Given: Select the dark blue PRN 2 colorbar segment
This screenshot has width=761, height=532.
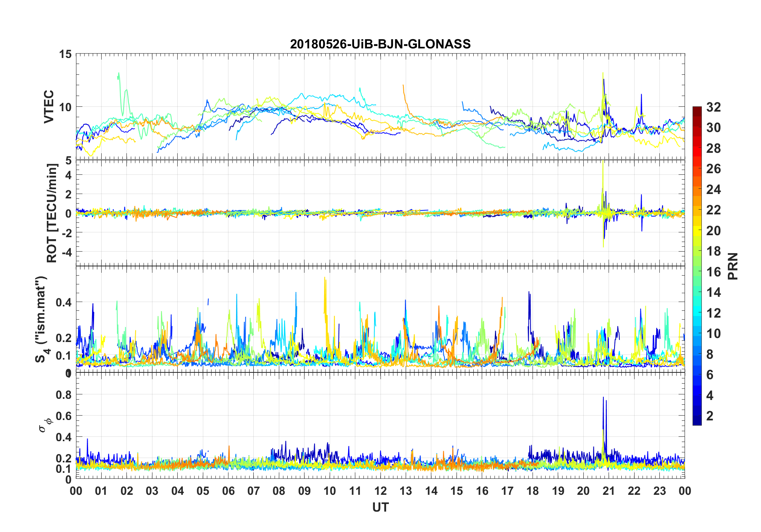Looking at the screenshot, I should coord(697,415).
